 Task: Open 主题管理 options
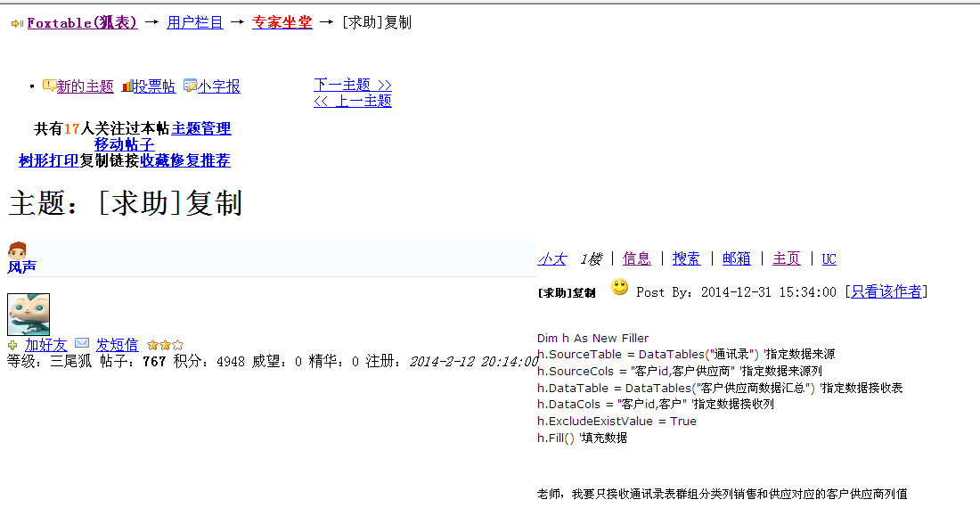point(201,128)
